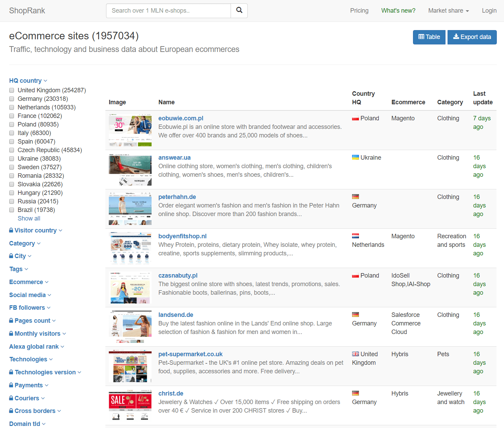Open the eobuwie.com.pl shop link

click(181, 118)
